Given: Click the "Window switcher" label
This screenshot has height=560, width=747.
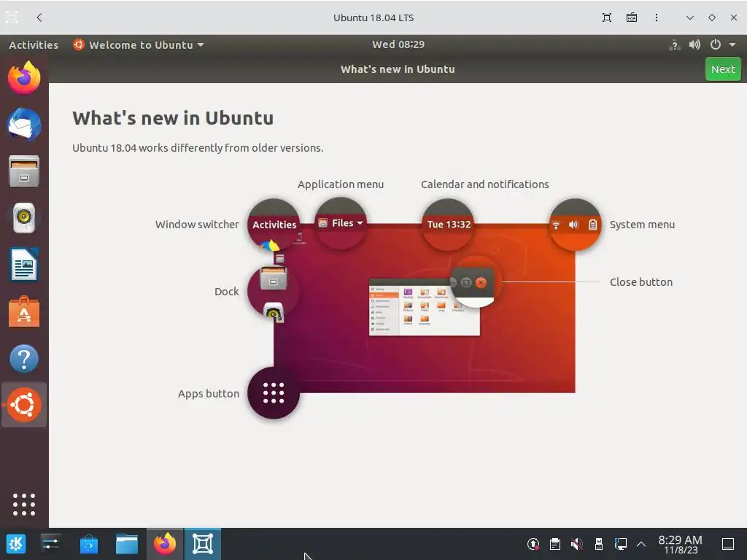Looking at the screenshot, I should point(197,225).
